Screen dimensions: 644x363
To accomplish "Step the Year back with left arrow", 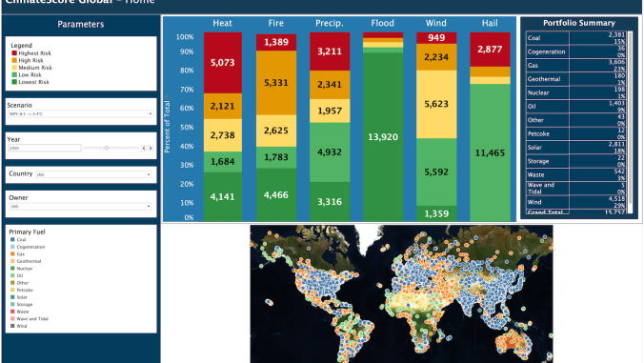I will tap(144, 148).
